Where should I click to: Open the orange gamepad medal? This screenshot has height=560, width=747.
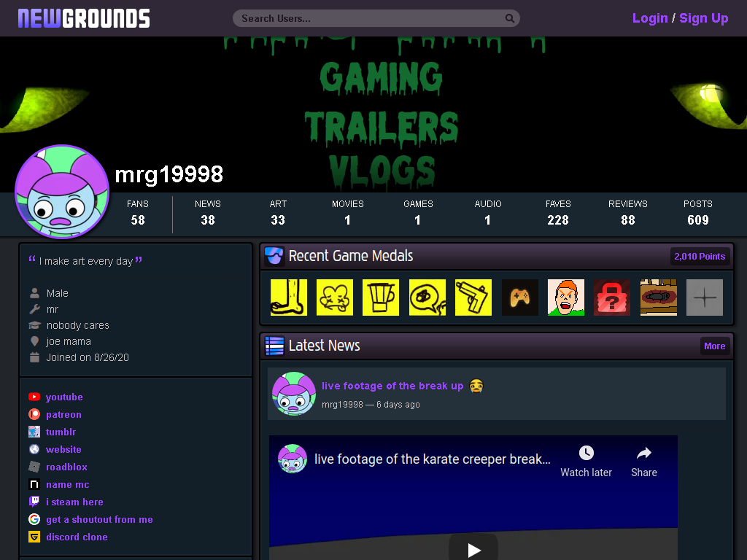pos(519,297)
